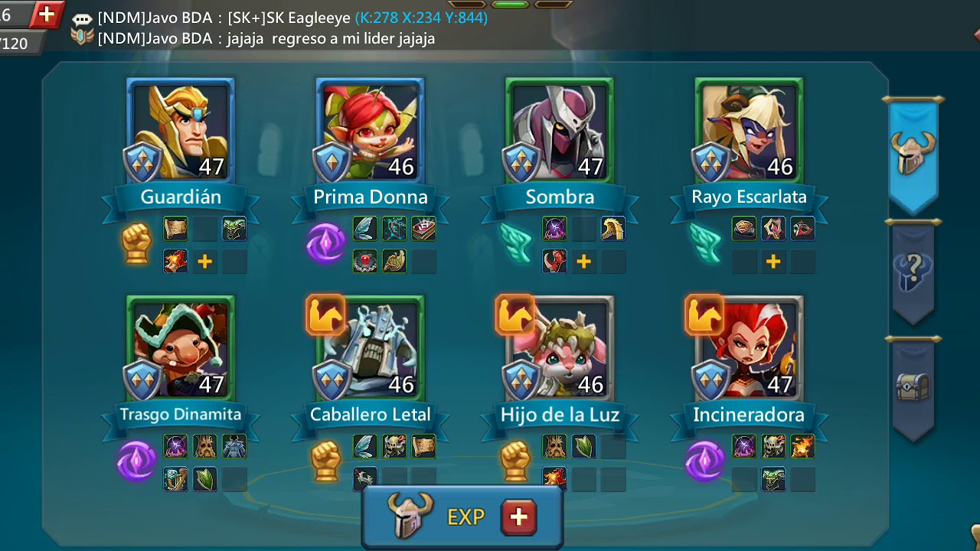Click the purple swirl icon under Prima Donna
Screen dimensions: 980x551
pos(325,243)
